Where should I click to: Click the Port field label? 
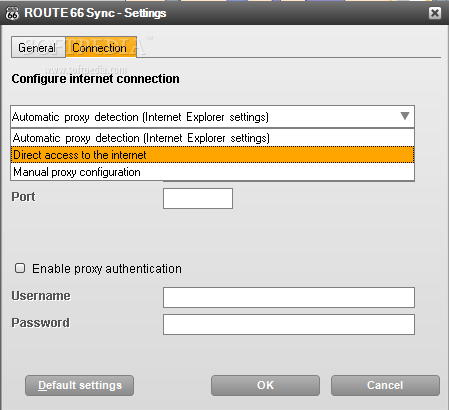point(23,197)
